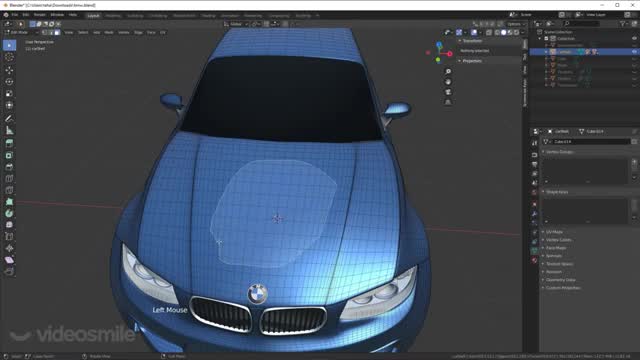640x360 pixels.
Task: Open the Object properties tab
Action: click(534, 204)
